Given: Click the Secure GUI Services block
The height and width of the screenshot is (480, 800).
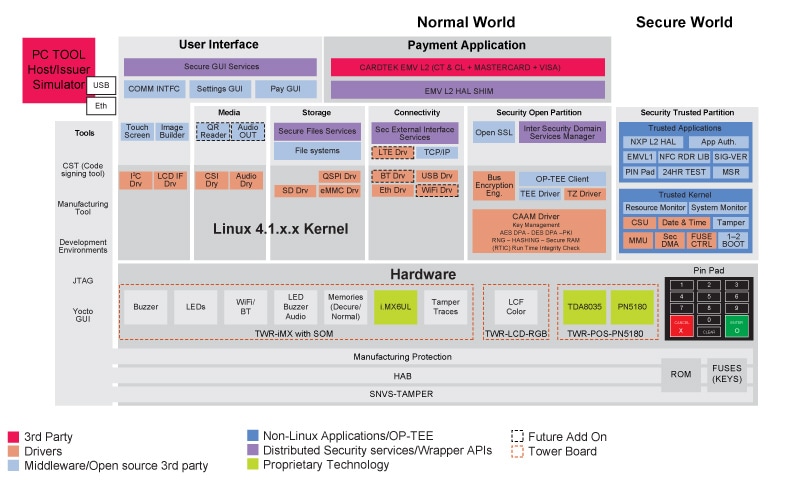Looking at the screenshot, I should (221, 67).
